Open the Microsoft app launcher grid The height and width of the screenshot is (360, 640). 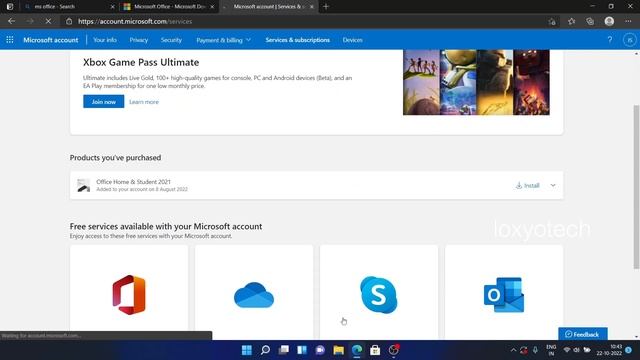[10, 40]
